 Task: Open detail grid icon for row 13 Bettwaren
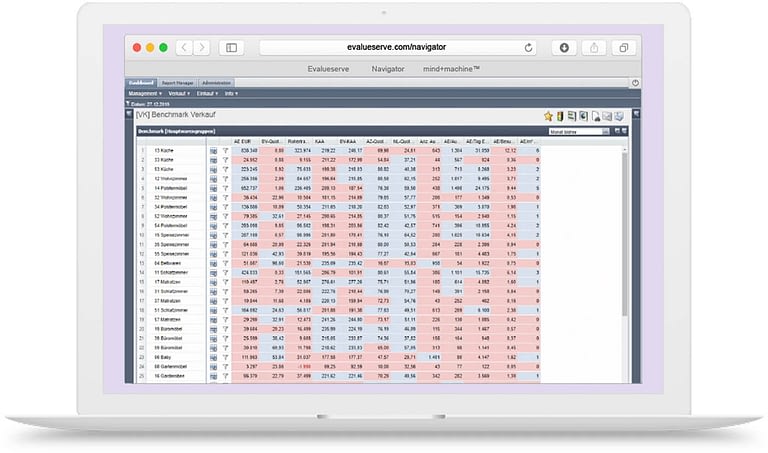[214, 263]
